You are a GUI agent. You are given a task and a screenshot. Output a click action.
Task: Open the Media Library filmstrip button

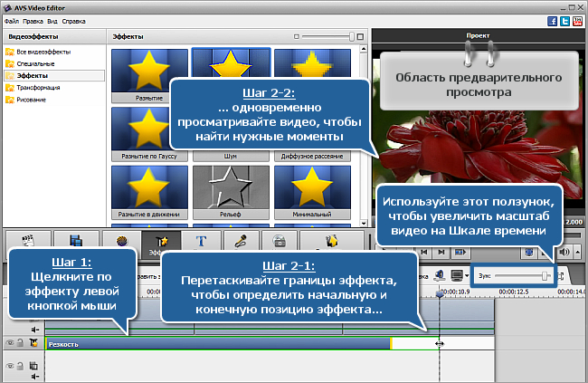click(76, 240)
